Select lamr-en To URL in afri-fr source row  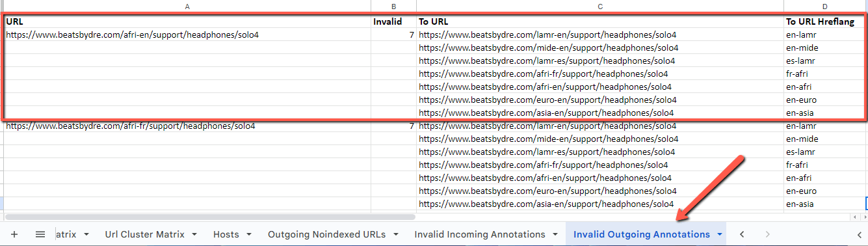(x=600, y=126)
